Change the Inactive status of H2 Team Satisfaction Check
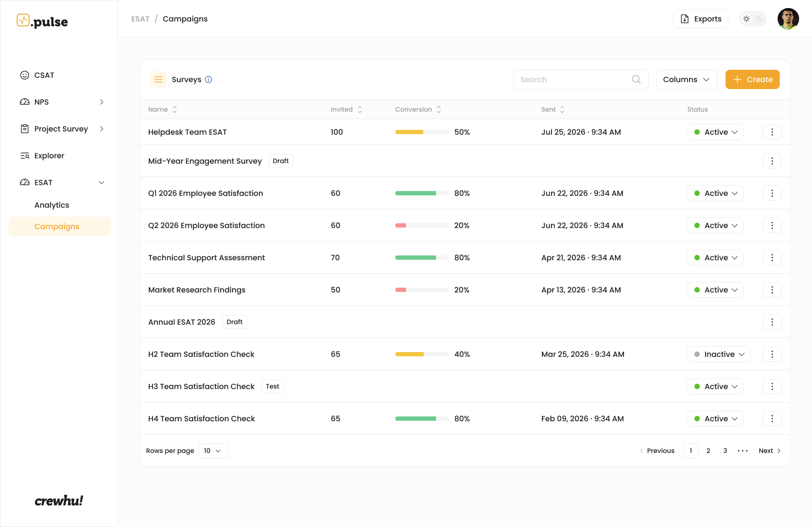 719,354
